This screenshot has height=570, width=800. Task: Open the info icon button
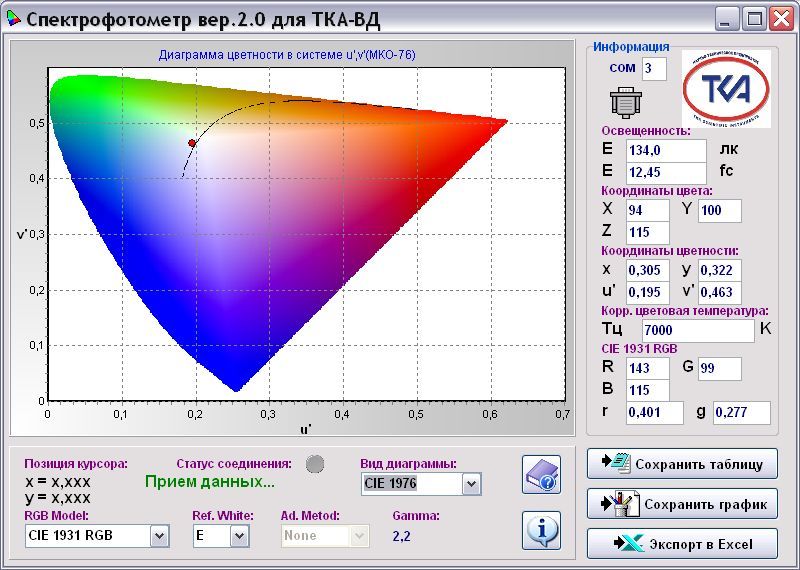coord(542,528)
